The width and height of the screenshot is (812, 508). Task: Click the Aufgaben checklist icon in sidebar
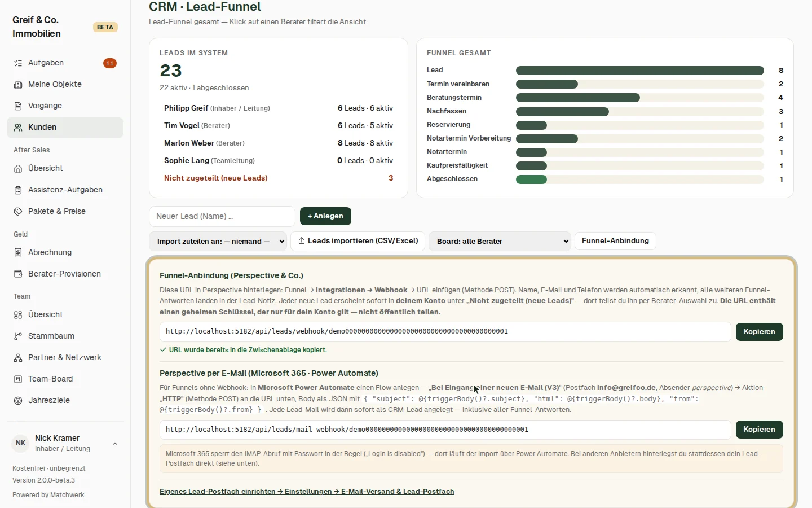pos(18,63)
